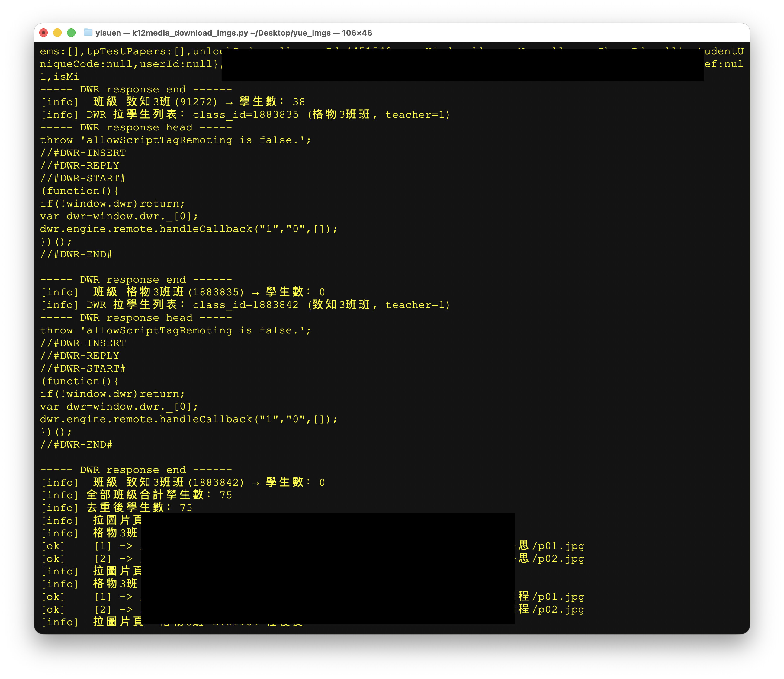The image size is (784, 679).
Task: Click the class_id=1883842 text
Action: (245, 305)
